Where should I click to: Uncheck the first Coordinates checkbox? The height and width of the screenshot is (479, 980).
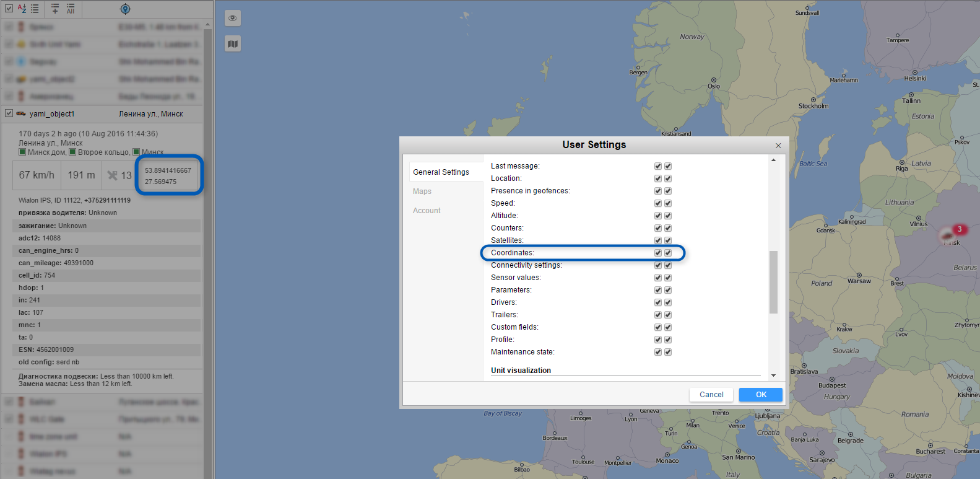tap(658, 253)
